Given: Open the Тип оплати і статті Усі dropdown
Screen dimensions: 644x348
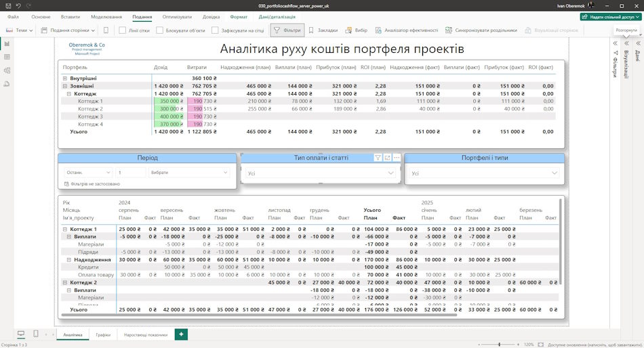Looking at the screenshot, I should pos(321,173).
